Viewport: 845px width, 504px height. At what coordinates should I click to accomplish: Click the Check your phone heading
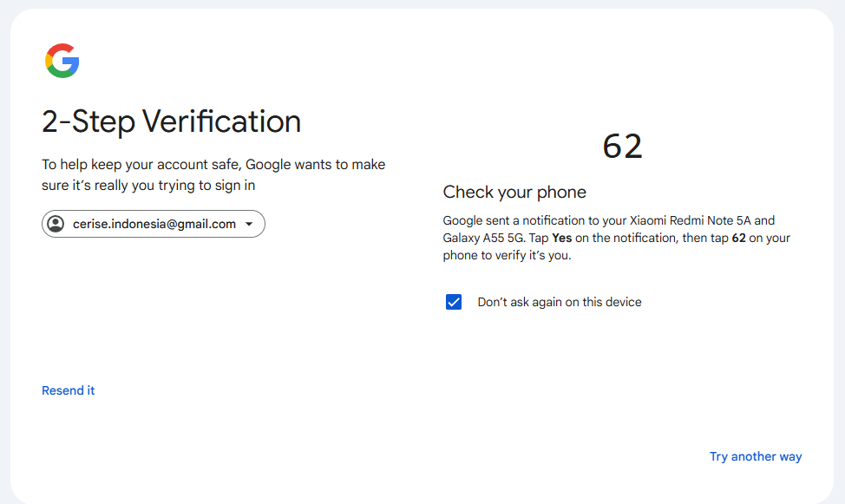pyautogui.click(x=514, y=192)
